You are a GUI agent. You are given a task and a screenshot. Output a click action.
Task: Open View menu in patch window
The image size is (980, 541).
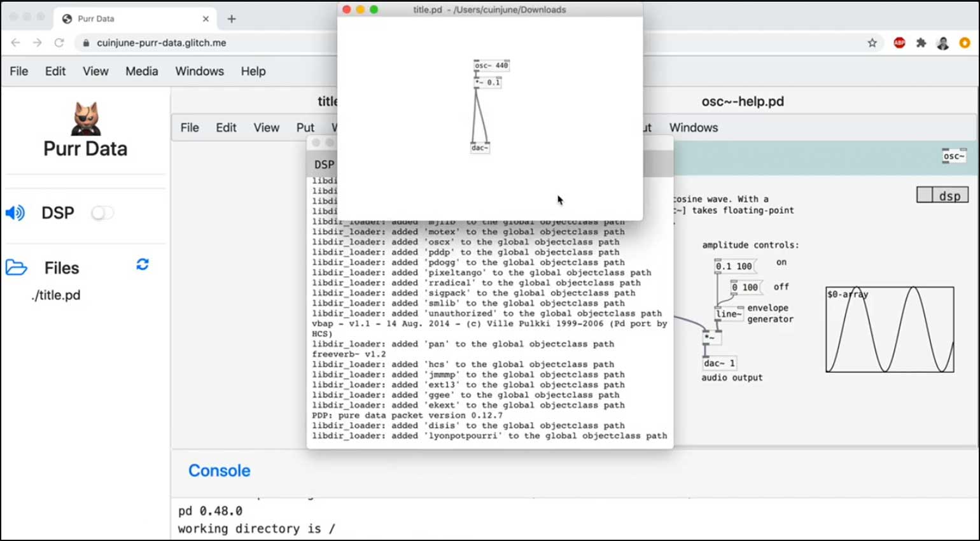pyautogui.click(x=266, y=127)
